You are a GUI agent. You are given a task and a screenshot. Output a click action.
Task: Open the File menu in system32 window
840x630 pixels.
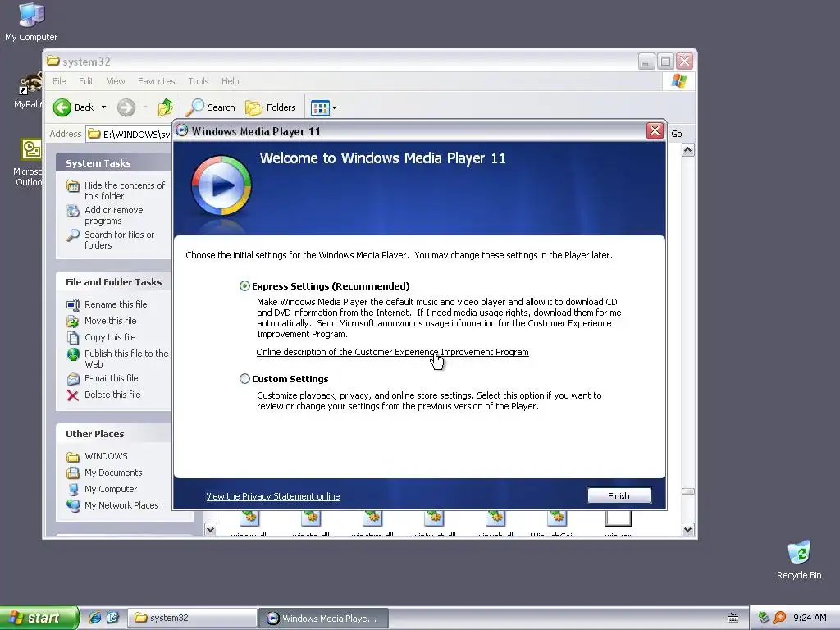pyautogui.click(x=59, y=81)
